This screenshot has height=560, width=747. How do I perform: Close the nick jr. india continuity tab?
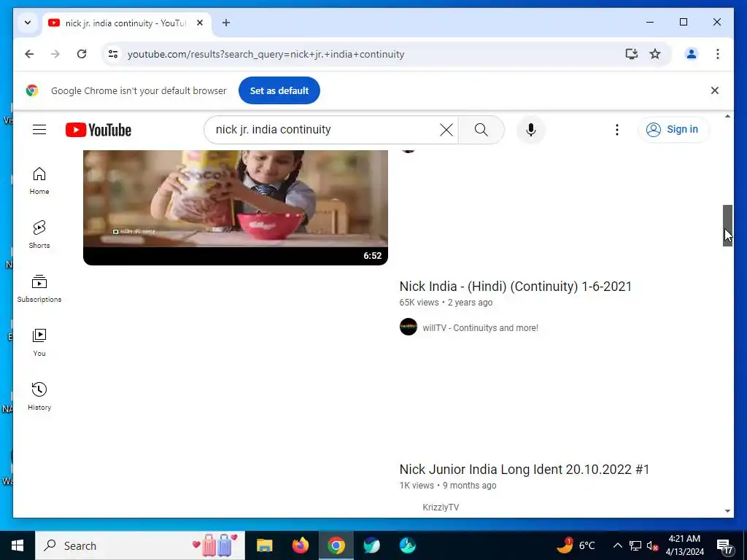pos(200,23)
